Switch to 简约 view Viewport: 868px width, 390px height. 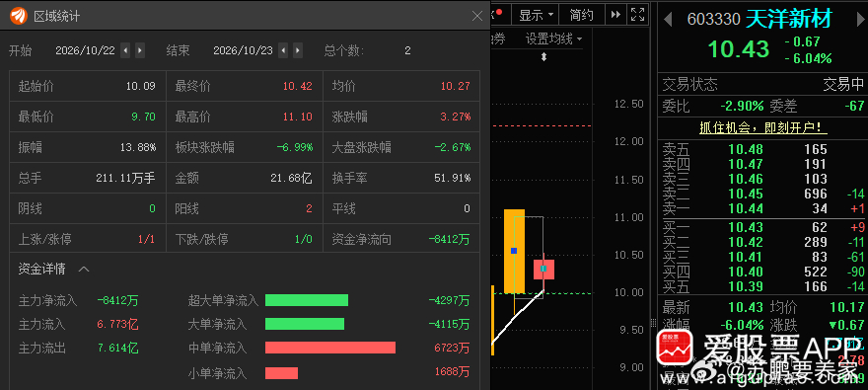pos(582,15)
